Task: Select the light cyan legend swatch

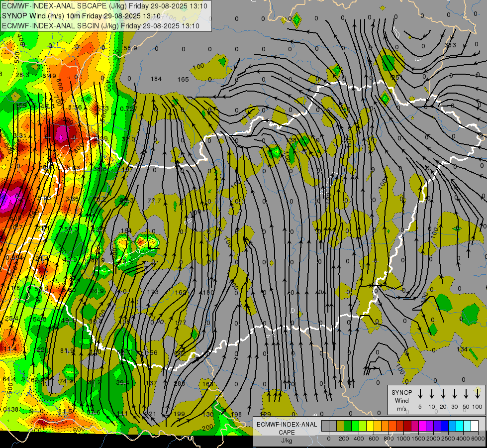Action: 468,426
